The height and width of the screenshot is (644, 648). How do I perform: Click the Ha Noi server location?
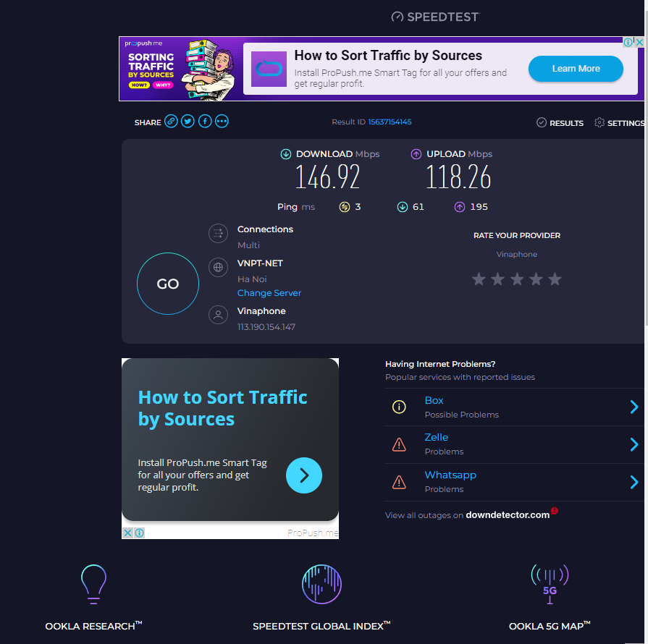[x=252, y=279]
